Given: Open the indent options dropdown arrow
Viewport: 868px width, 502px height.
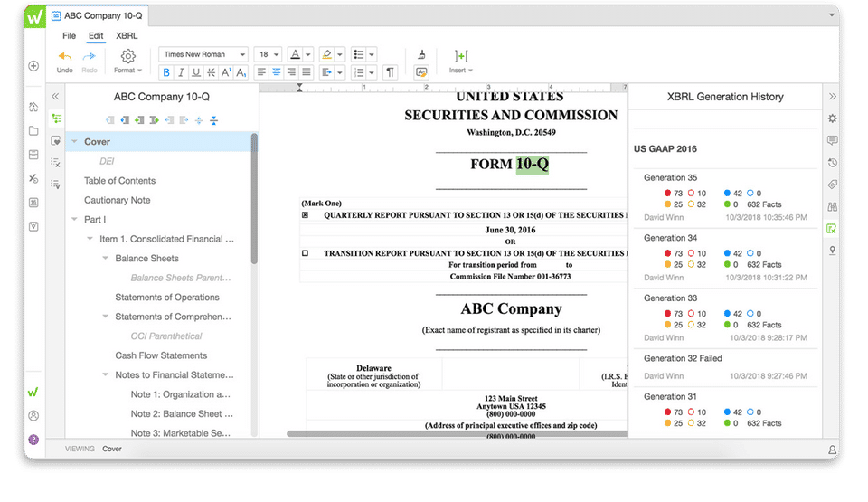Looking at the screenshot, I should tap(340, 72).
